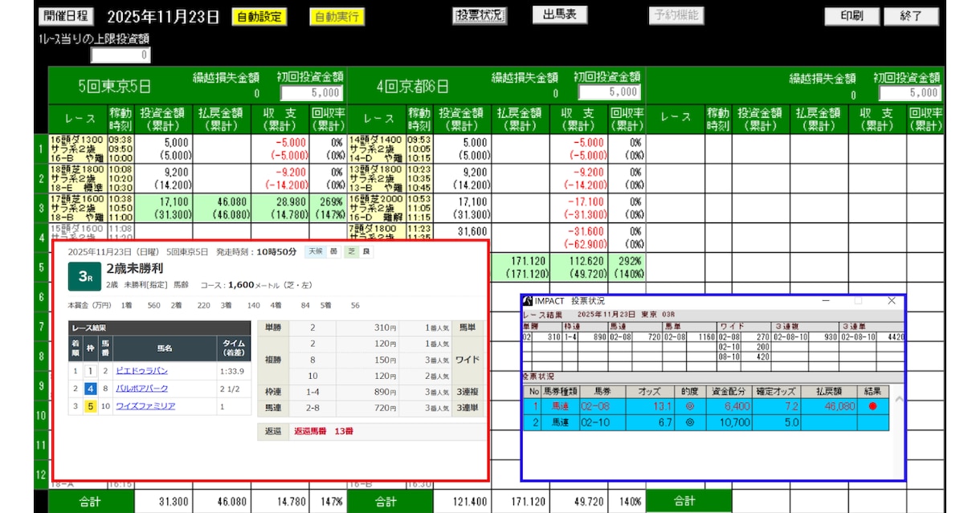980x513 pixels.
Task: Close the IMPACT 投票状況 window
Action: click(x=892, y=300)
